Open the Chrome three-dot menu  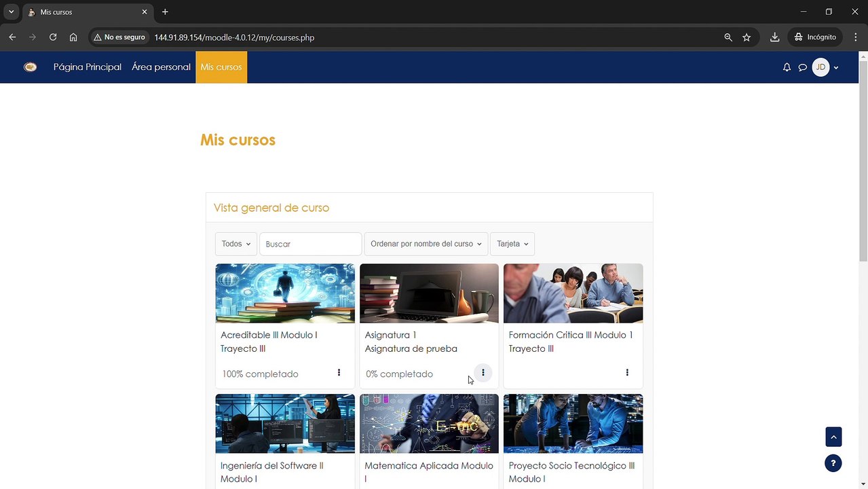pyautogui.click(x=855, y=37)
